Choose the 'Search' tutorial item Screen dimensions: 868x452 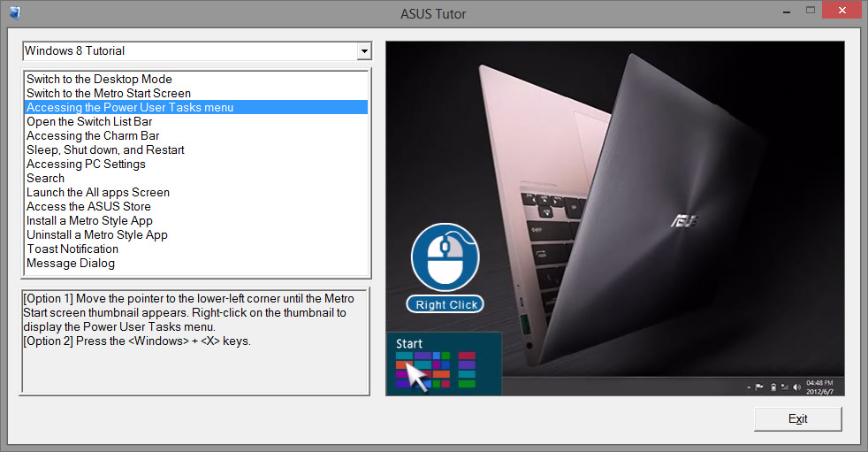196,178
